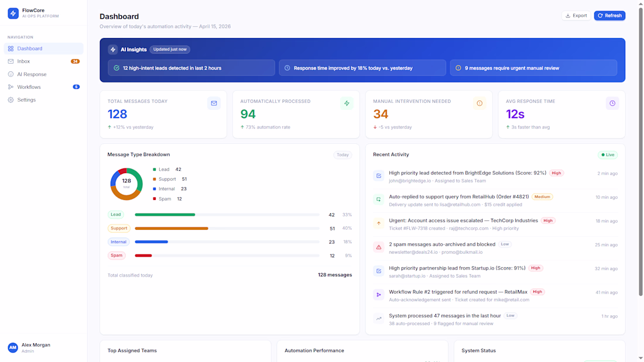Open the 2 spam messages auto-archived entry
644x362 pixels.
click(x=495, y=249)
